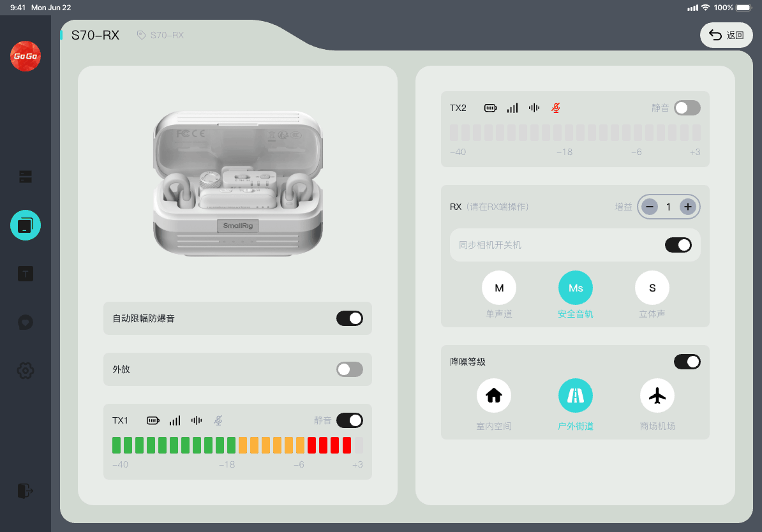Select the indoor space house icon
This screenshot has width=762, height=532.
click(x=494, y=395)
